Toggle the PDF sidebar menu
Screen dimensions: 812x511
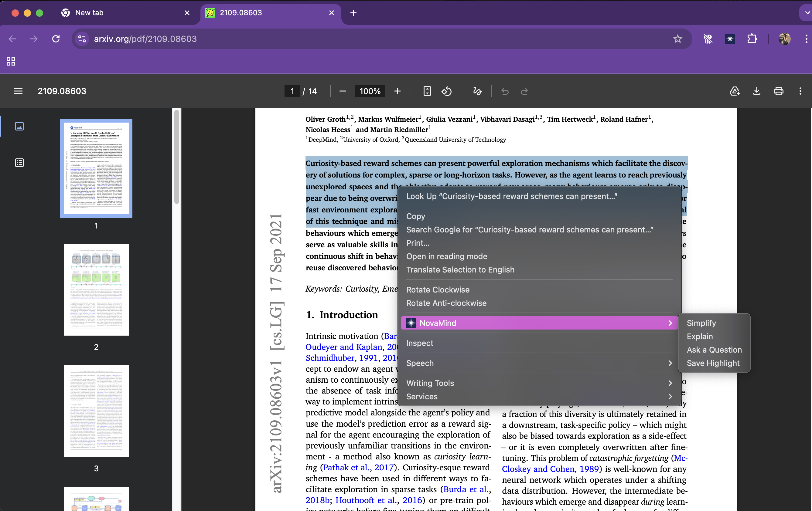[x=18, y=91]
